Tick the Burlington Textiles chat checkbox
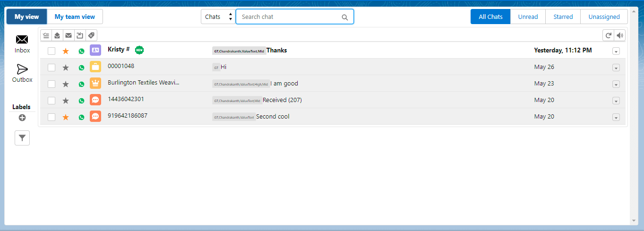The image size is (644, 231). pyautogui.click(x=52, y=84)
